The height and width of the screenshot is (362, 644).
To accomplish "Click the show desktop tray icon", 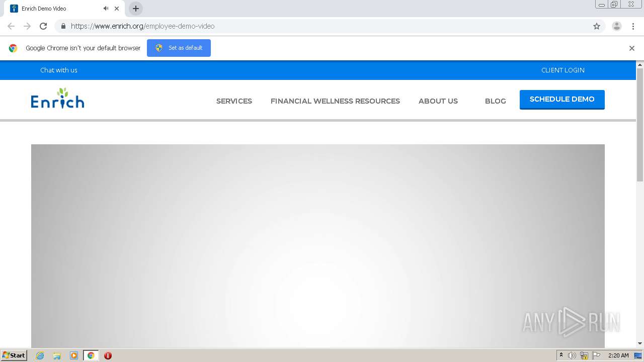I will [638, 355].
